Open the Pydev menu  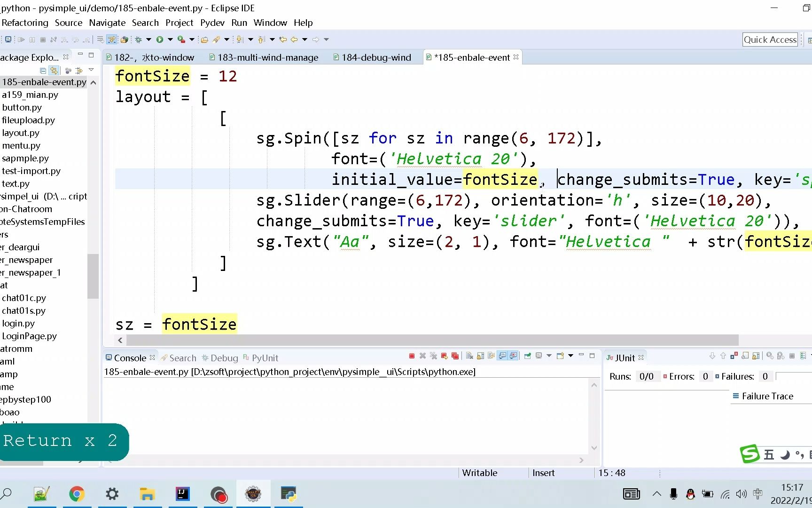pos(212,23)
